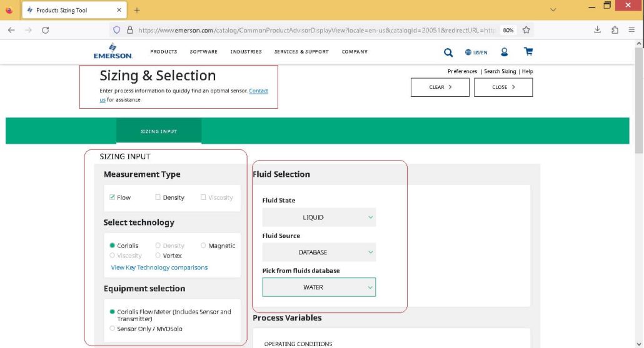Click the browser forward arrow
This screenshot has width=644, height=348.
[28, 30]
